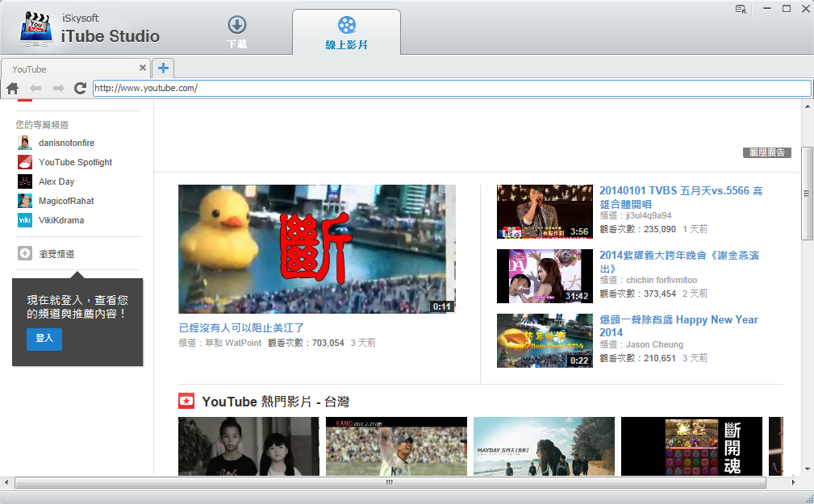This screenshot has height=504, width=814.
Task: Open 2014紫耀義大跨年晚會 video title
Action: tap(679, 261)
